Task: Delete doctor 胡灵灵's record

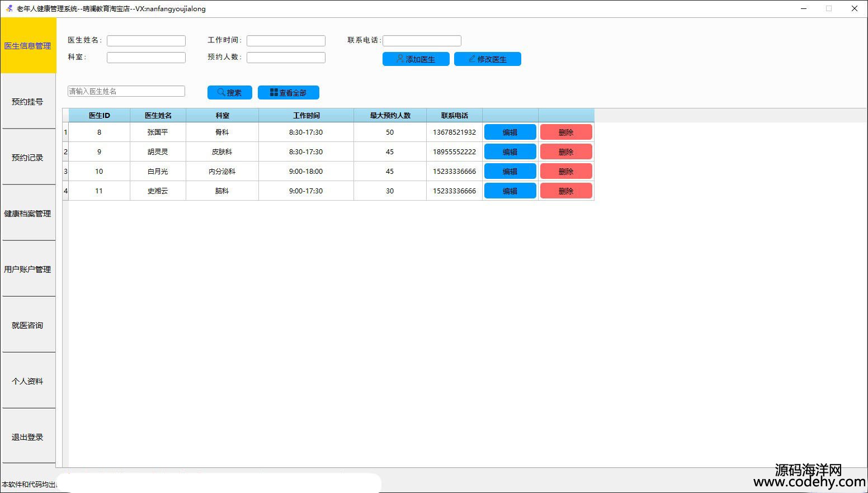Action: tap(565, 152)
